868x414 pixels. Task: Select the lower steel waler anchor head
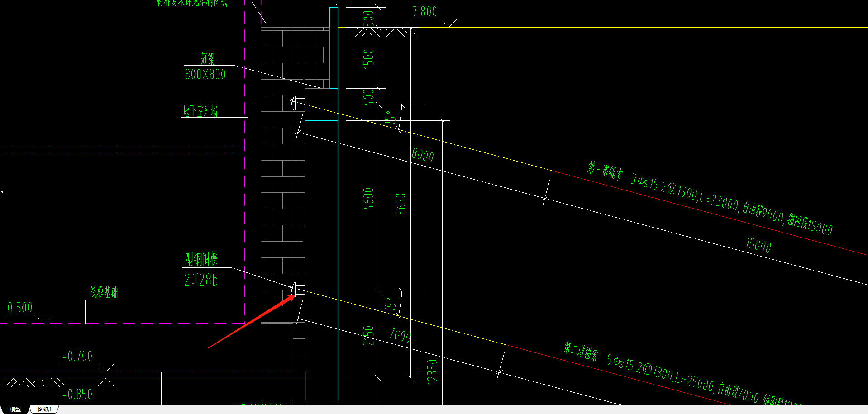298,290
